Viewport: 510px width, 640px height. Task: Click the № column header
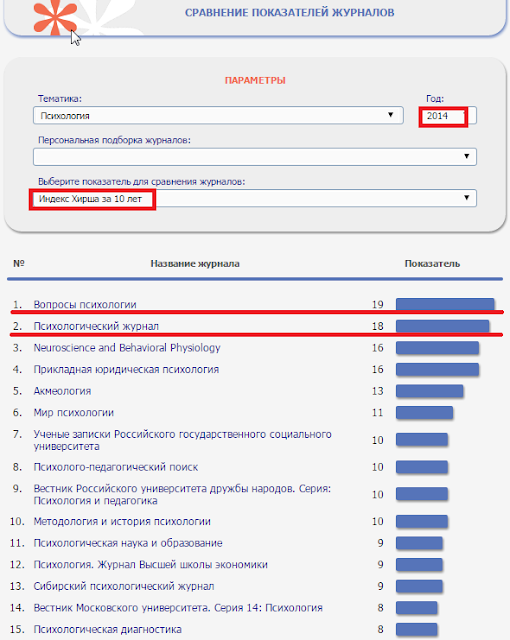19,263
